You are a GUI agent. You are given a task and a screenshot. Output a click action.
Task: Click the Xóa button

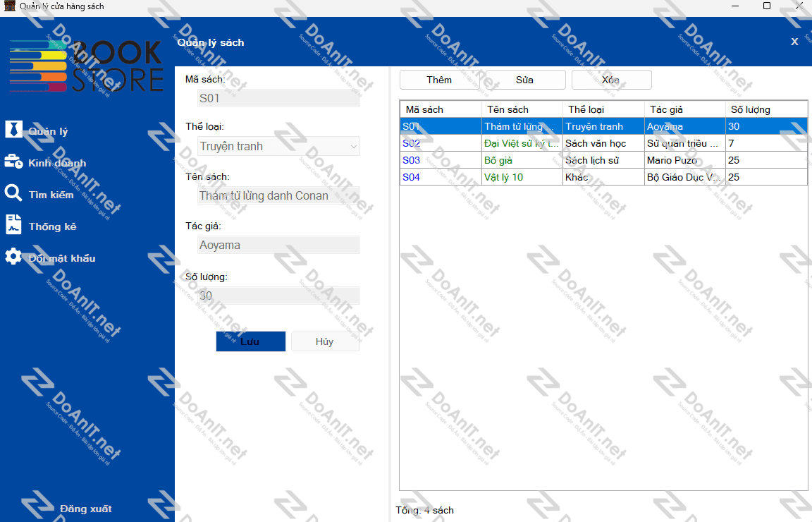[x=611, y=80]
